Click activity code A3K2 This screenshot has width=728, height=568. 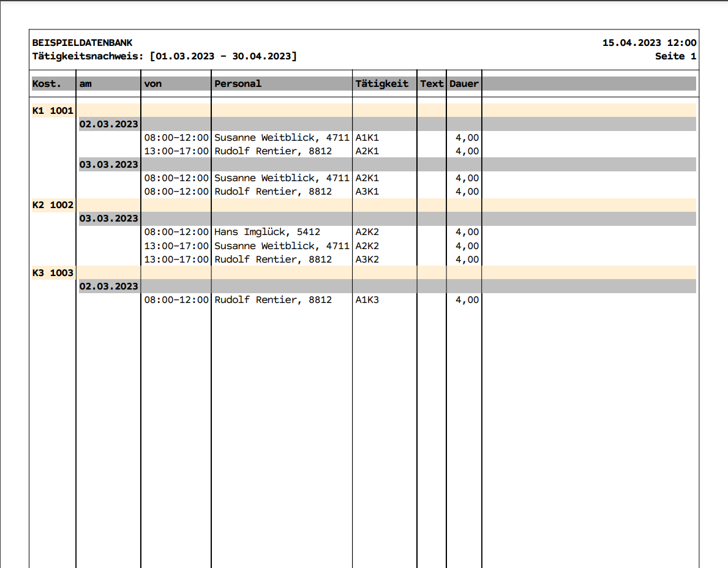[x=367, y=259]
